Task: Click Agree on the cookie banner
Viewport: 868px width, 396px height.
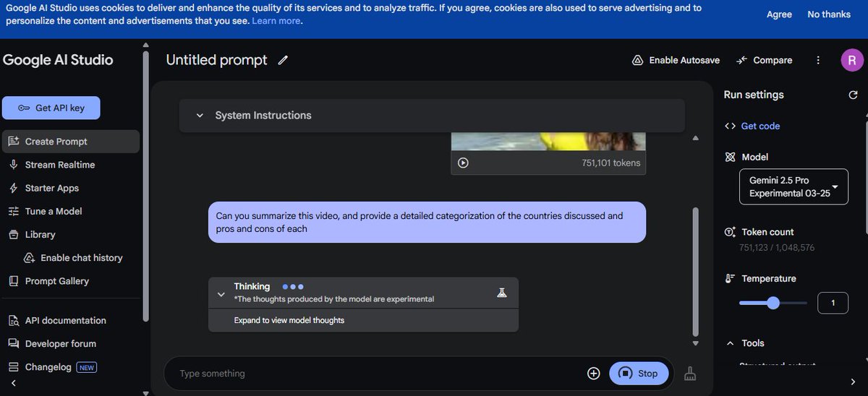Action: (x=779, y=14)
